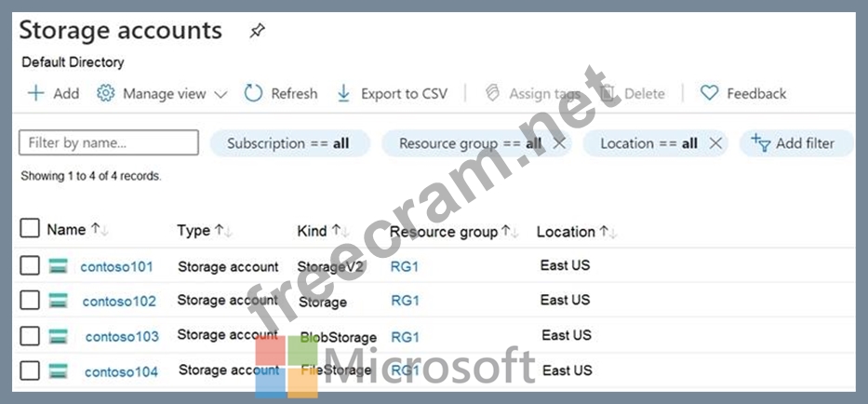Open RG1 link in contoso101 row
Viewport: 868px width, 404px height.
coord(405,266)
